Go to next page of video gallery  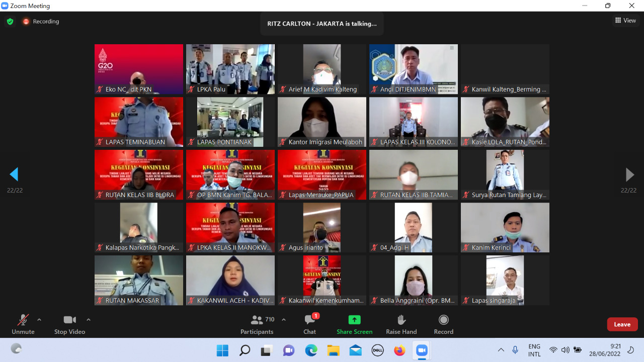pos(629,174)
